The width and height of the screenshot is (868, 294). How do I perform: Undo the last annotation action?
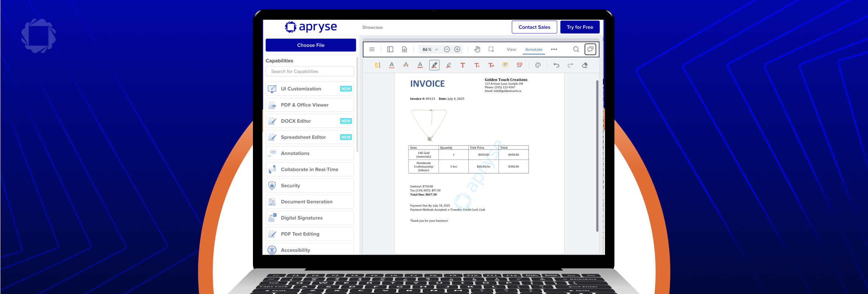(556, 65)
